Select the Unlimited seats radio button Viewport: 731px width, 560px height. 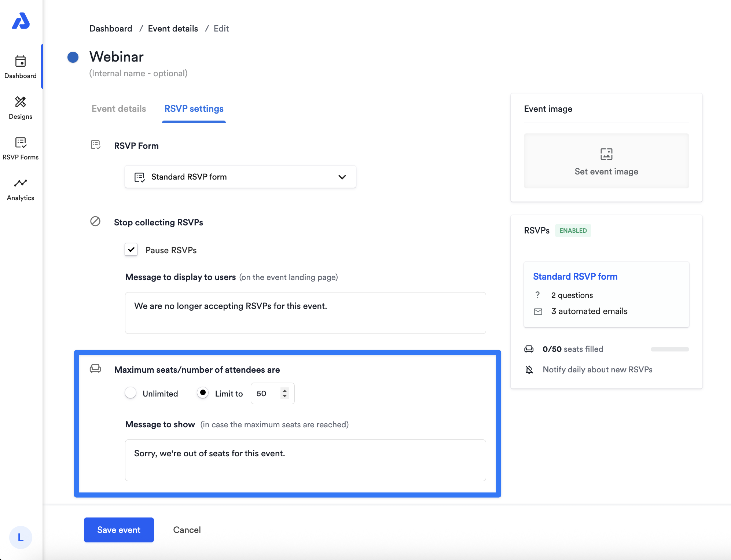131,393
